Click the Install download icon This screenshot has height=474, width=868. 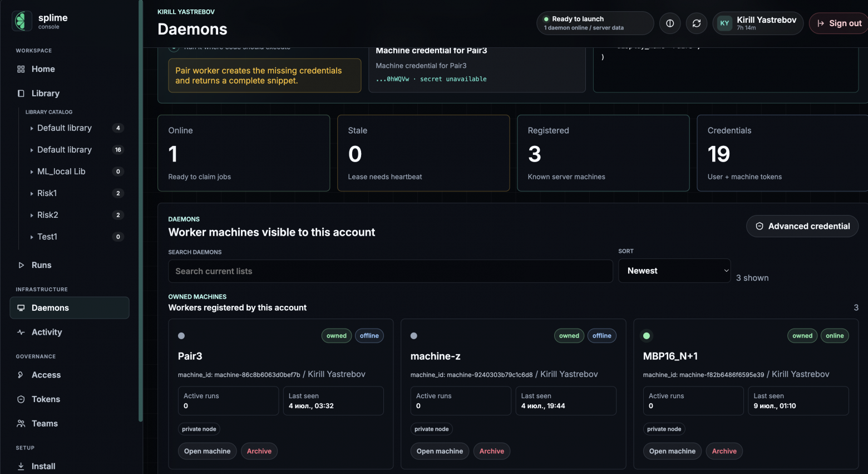click(x=21, y=466)
